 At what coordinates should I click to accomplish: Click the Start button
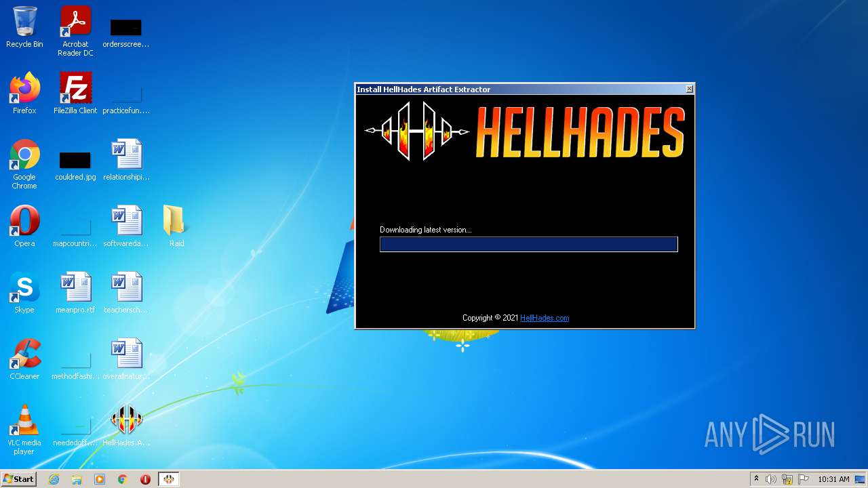point(18,479)
